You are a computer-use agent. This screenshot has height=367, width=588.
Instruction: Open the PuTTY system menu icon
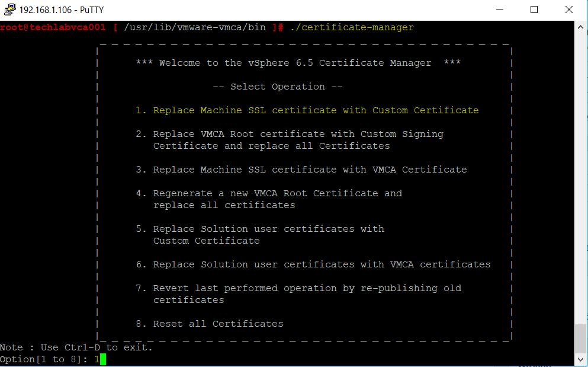9,9
